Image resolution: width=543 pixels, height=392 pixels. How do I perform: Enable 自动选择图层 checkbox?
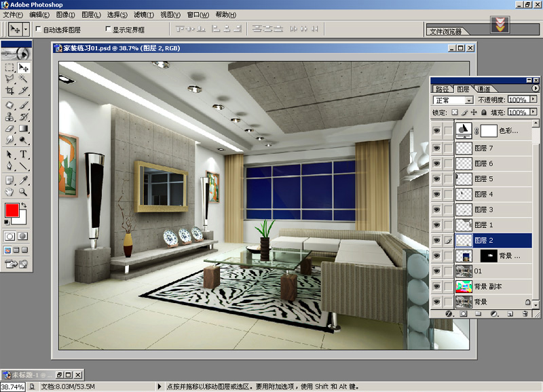[x=38, y=30]
